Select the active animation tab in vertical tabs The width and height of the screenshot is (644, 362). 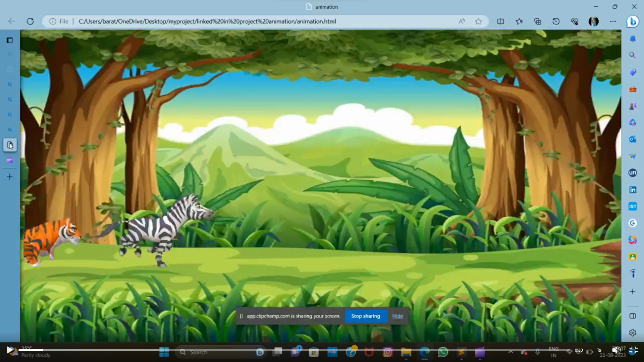(x=10, y=145)
